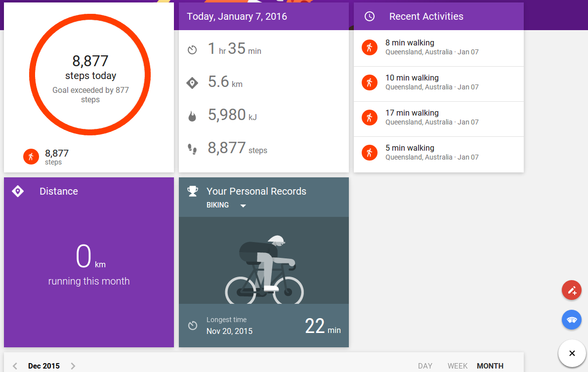The width and height of the screenshot is (588, 372).
Task: Go to previous month with left chevron
Action: coord(15,366)
